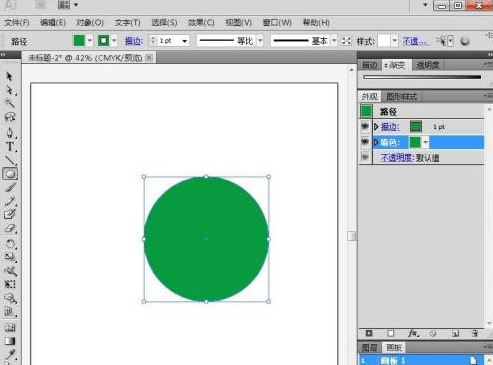Switch to the 图层 panel tab

click(x=369, y=348)
